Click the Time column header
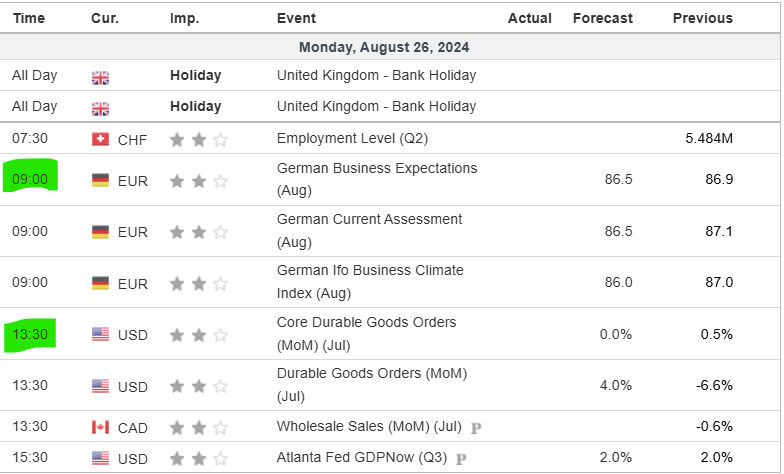 28,18
